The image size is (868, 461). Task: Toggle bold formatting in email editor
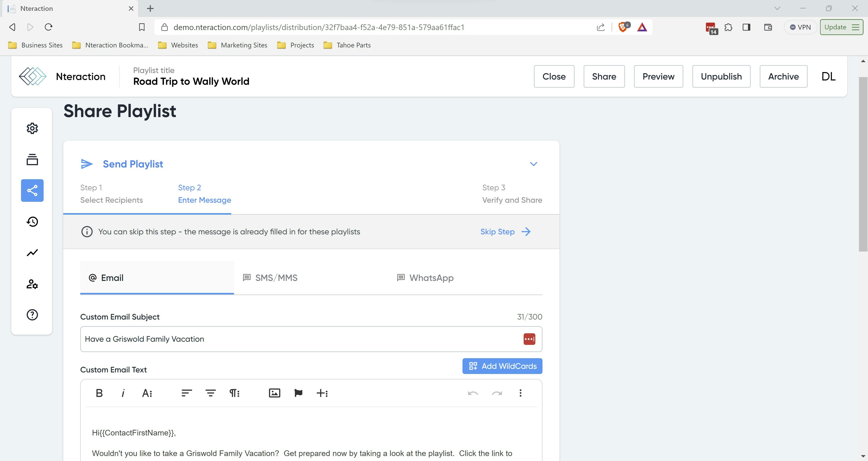coord(99,393)
